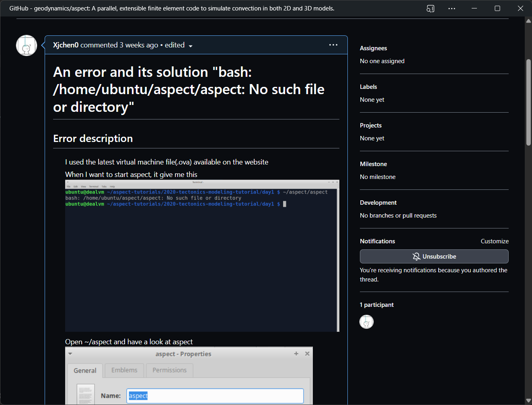
Task: Open the comment options ellipsis menu
Action: pyautogui.click(x=333, y=45)
